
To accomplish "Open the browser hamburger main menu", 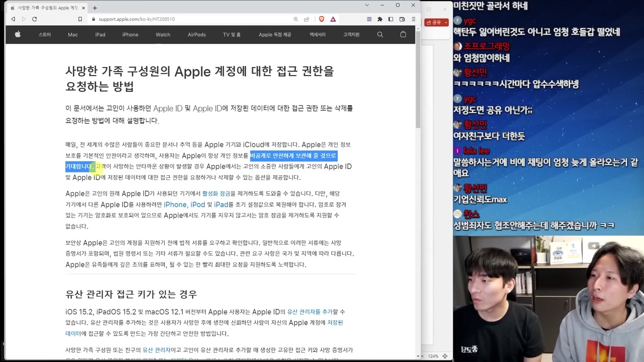I will coord(414,19).
